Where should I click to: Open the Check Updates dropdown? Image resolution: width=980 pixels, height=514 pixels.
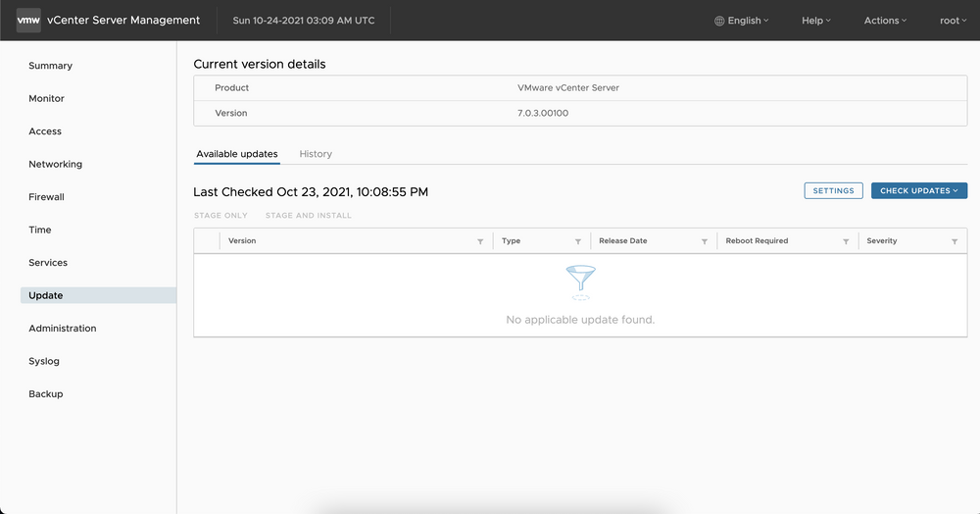919,190
